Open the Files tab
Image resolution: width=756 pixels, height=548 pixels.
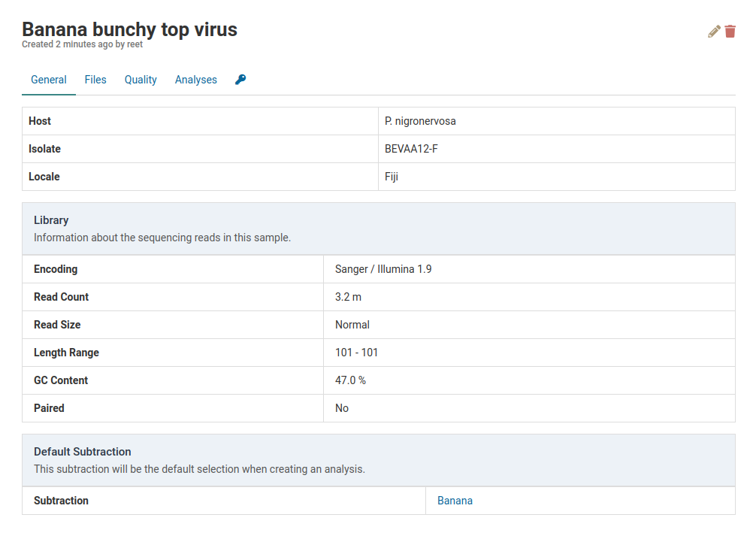pos(95,80)
